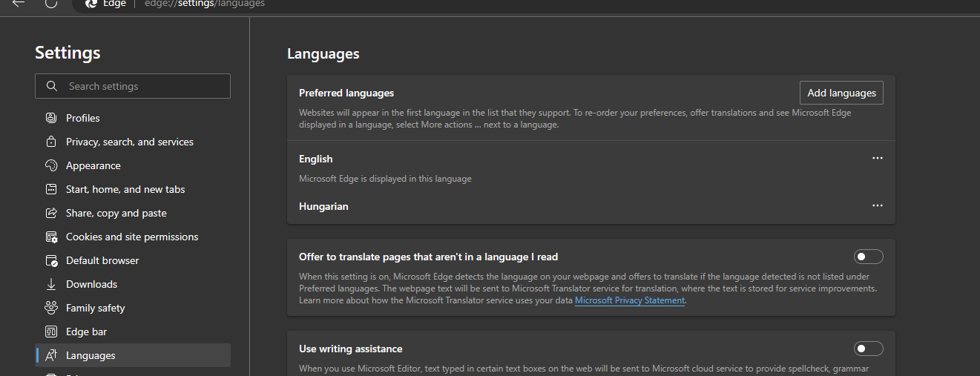
Task: Click 'Offer to translate pages' heading text
Action: coord(428,257)
